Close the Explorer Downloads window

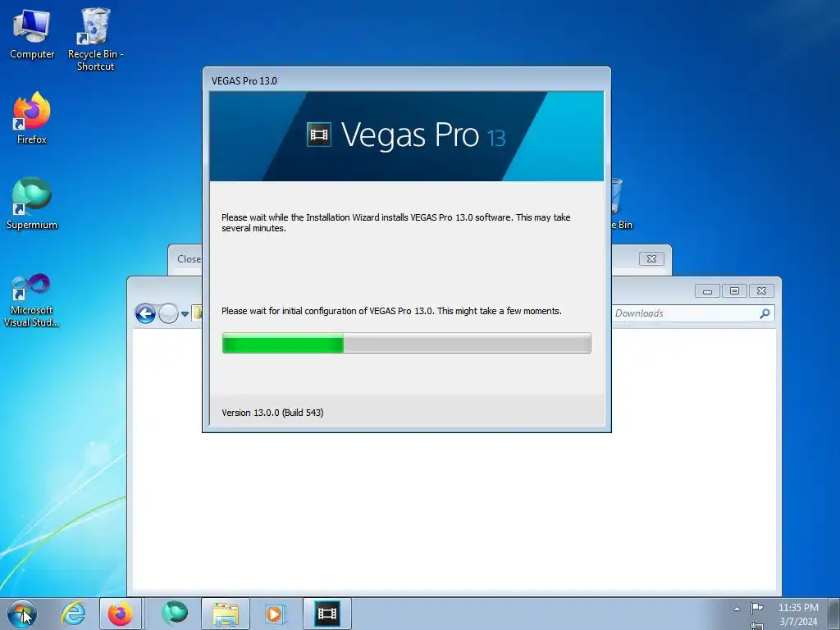coord(761,291)
